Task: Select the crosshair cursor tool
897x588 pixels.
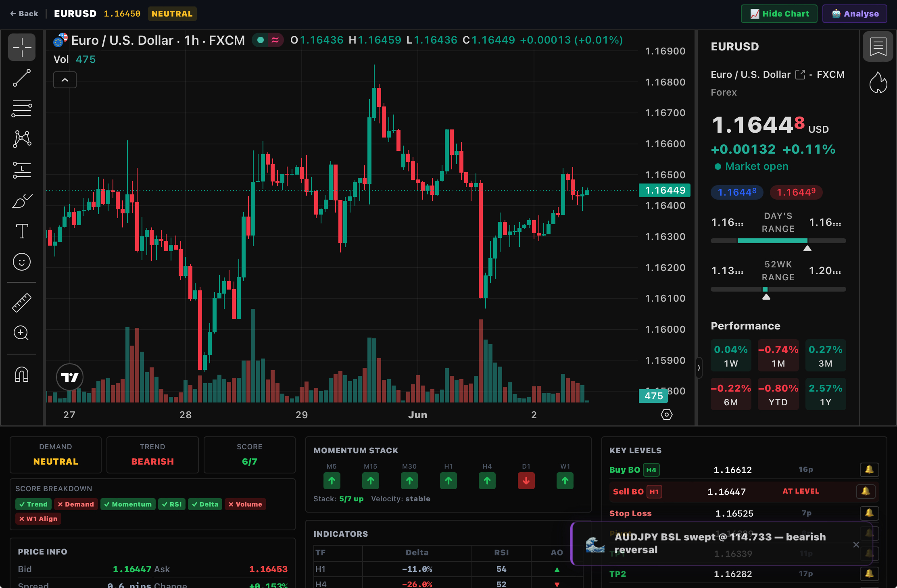Action: click(22, 48)
